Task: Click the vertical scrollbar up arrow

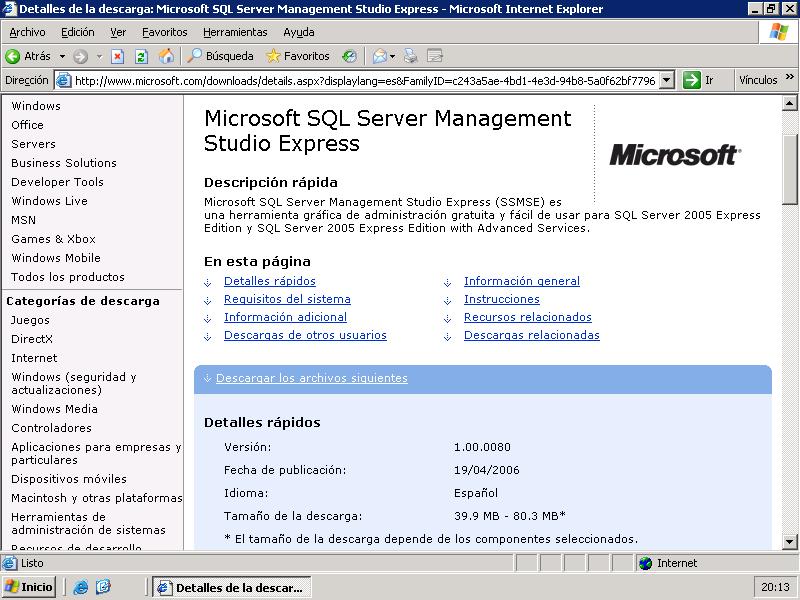Action: (789, 104)
